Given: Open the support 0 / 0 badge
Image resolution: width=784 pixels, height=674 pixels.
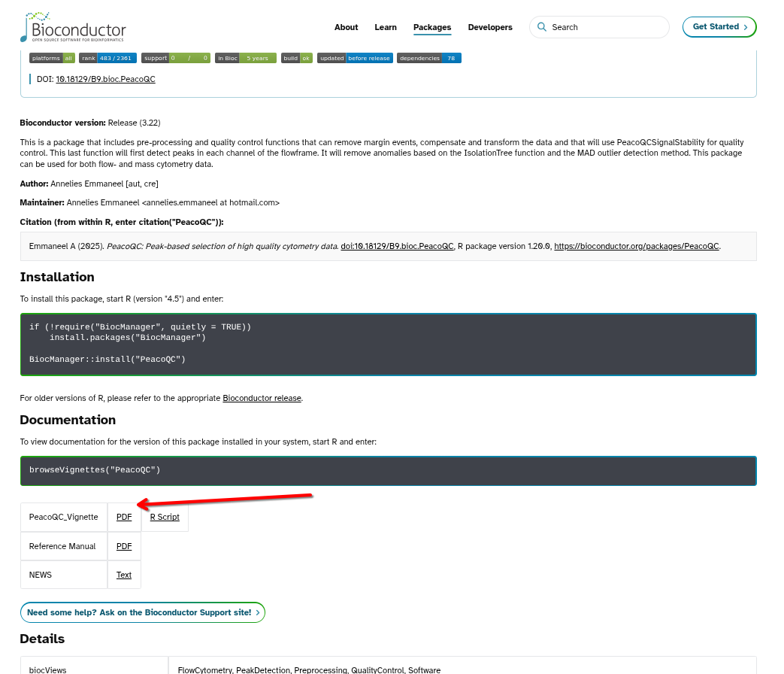Looking at the screenshot, I should pyautogui.click(x=175, y=58).
